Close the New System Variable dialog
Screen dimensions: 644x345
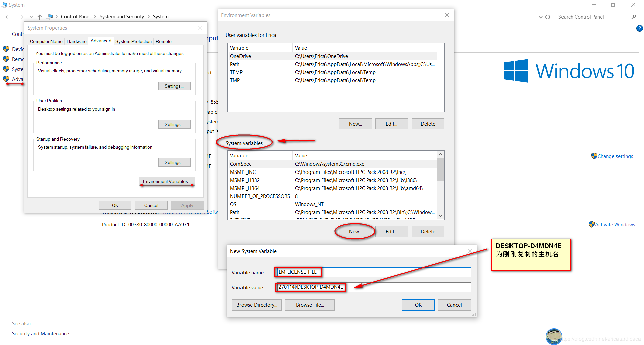(470, 251)
